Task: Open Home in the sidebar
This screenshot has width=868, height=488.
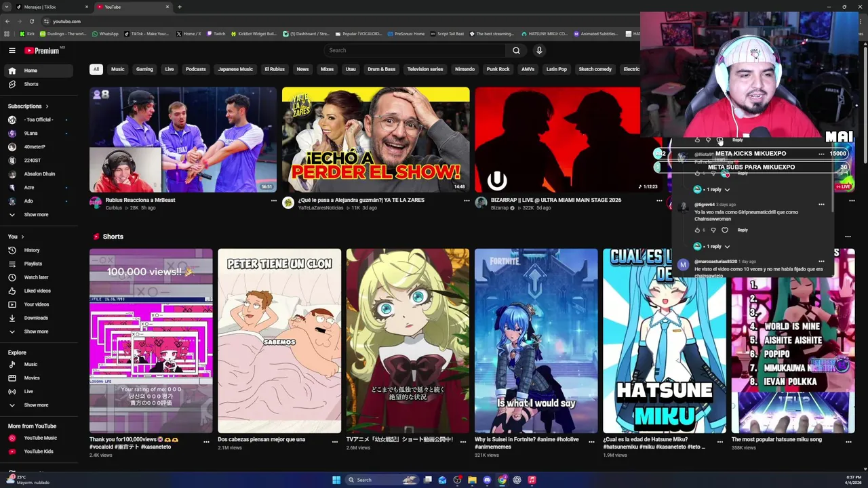Action: pyautogui.click(x=38, y=70)
